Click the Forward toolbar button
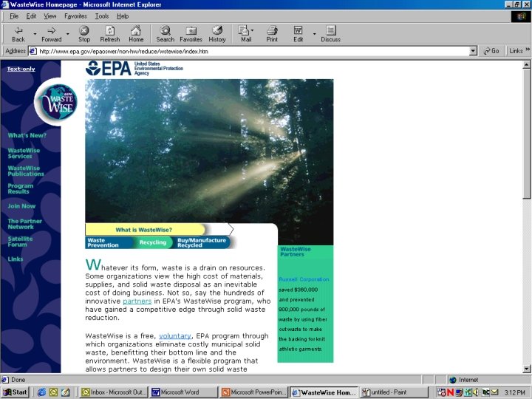 click(x=51, y=34)
